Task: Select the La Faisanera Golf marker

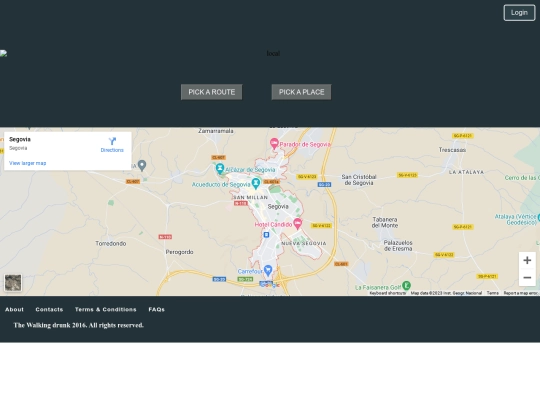Action: [x=406, y=285]
